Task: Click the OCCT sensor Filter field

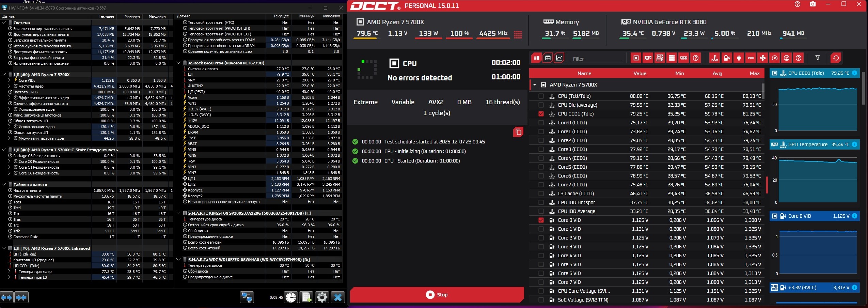Action: click(597, 59)
